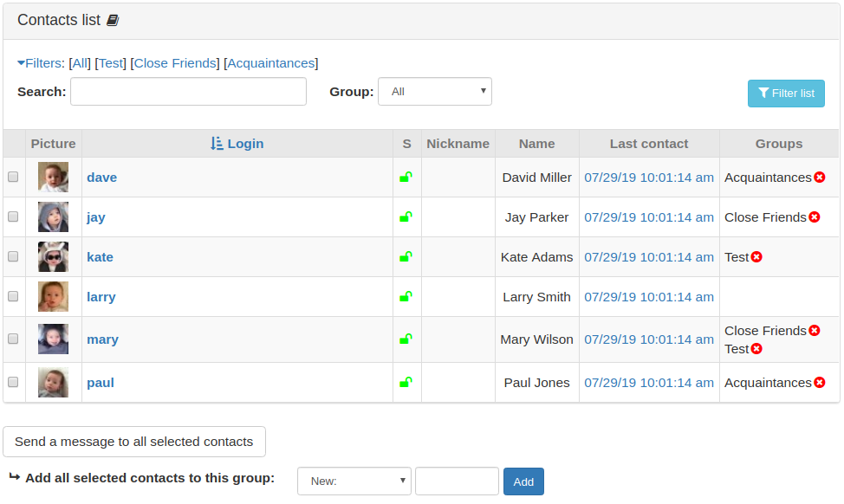Click the book icon next to Contacts list

(113, 21)
